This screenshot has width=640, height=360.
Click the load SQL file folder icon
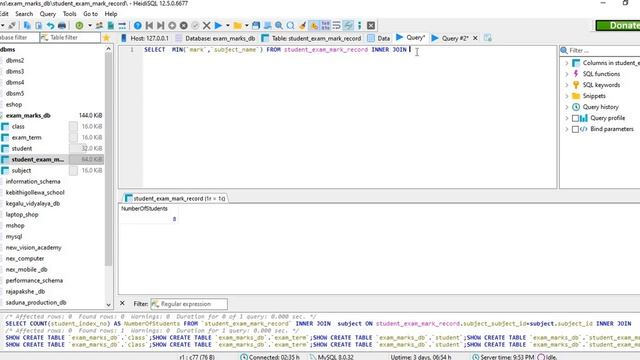(237, 25)
